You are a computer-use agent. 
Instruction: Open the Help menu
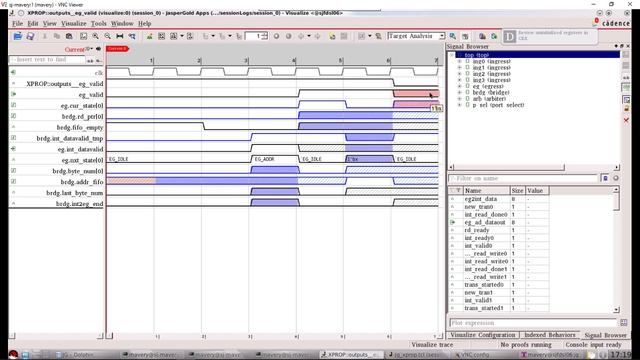click(x=144, y=24)
